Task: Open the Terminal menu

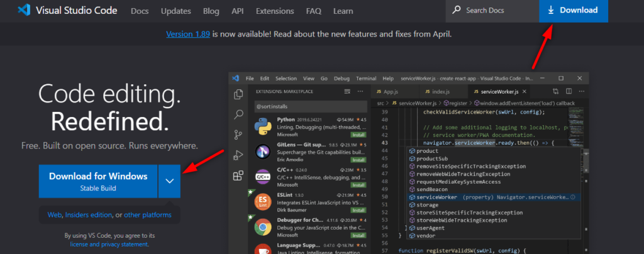Action: click(366, 79)
